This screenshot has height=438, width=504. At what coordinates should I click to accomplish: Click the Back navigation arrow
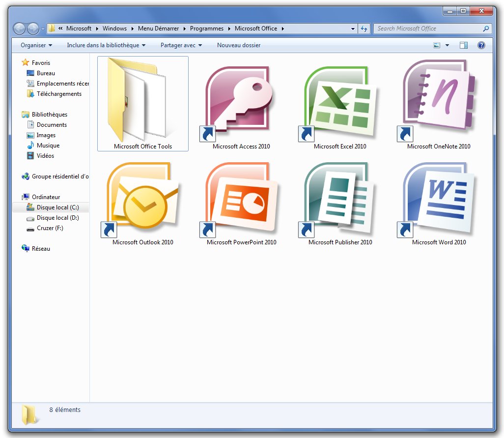pyautogui.click(x=19, y=29)
